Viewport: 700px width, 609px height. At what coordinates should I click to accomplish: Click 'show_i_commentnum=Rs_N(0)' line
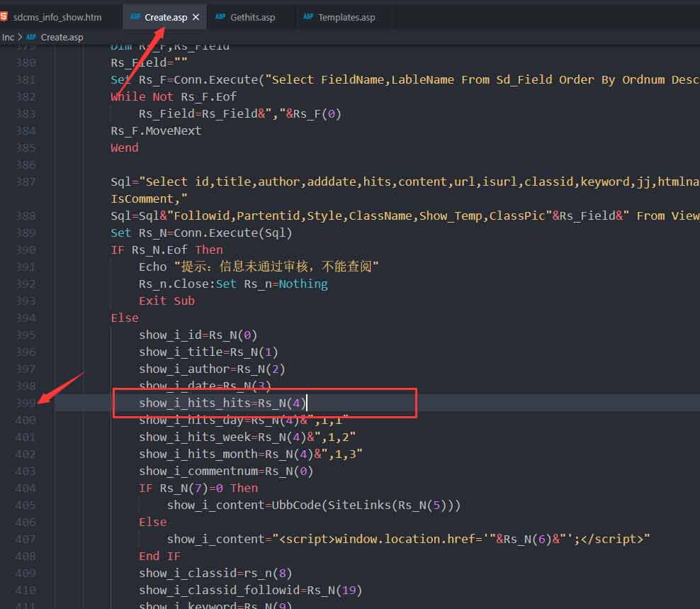click(226, 471)
